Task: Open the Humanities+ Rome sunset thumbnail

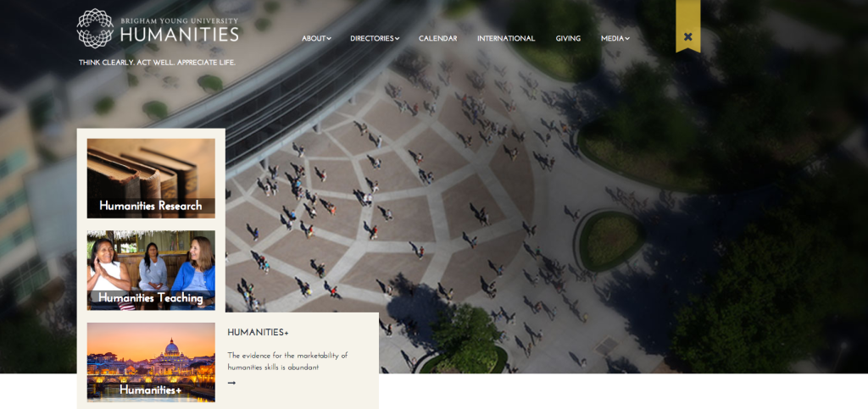Action: pyautogui.click(x=151, y=362)
